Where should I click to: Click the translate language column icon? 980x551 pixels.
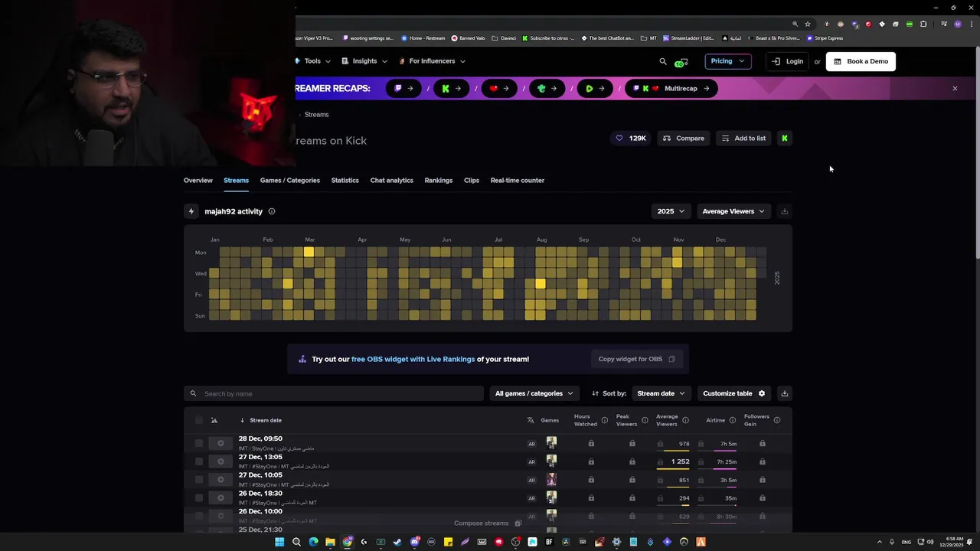[x=531, y=420]
